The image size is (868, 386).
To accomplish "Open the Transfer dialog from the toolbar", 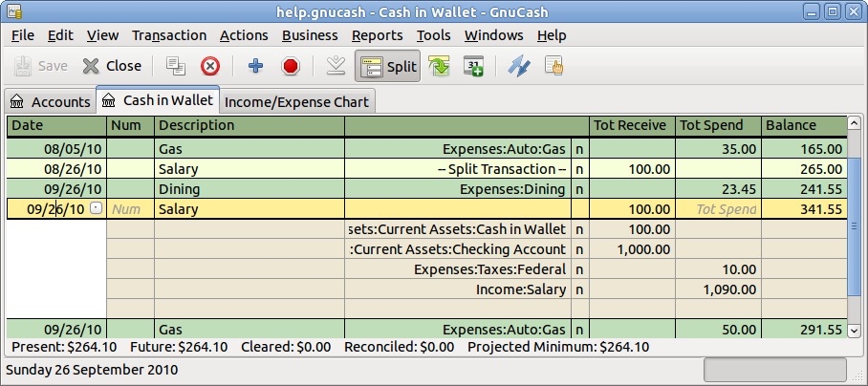I will tap(518, 66).
